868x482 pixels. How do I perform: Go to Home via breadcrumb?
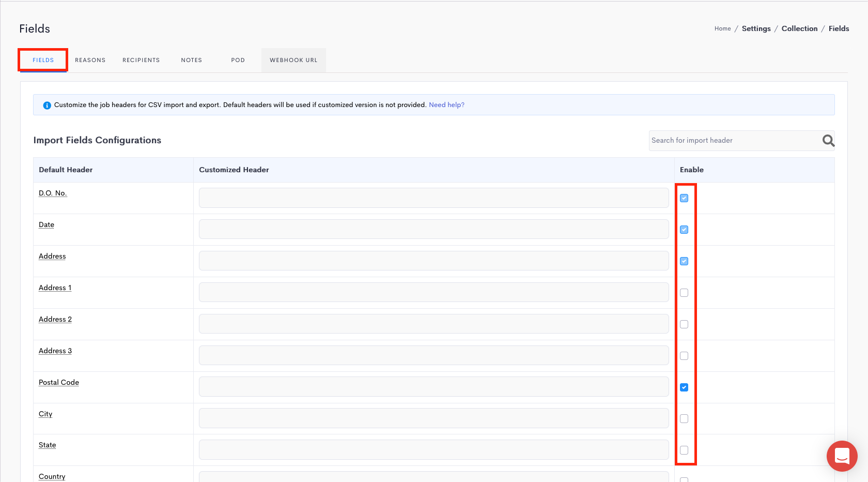coord(722,29)
